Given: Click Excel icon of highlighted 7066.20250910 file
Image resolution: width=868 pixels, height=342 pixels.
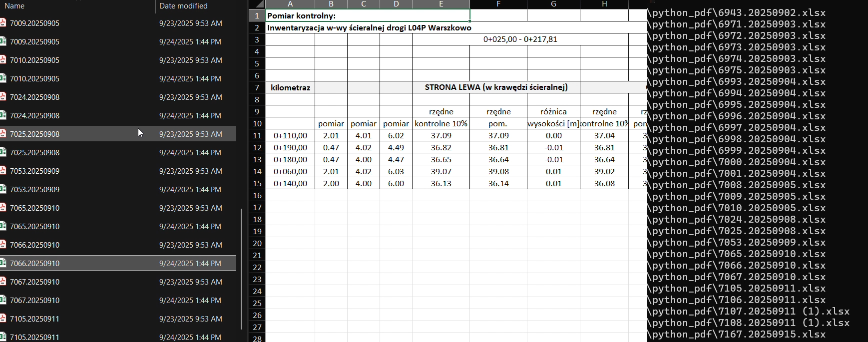Looking at the screenshot, I should (3, 263).
